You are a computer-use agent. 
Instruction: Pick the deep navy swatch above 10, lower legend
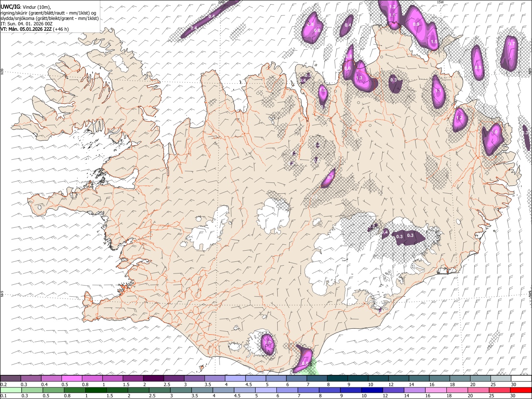click(x=372, y=390)
